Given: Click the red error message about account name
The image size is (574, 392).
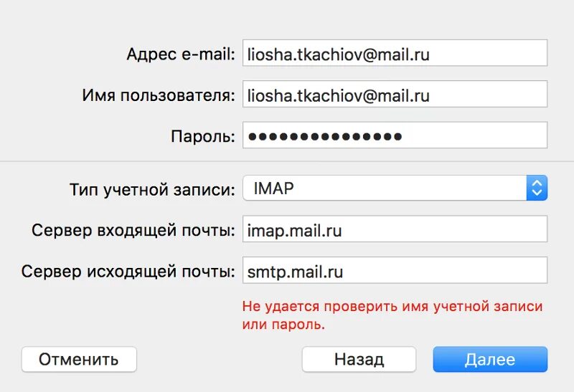Looking at the screenshot, I should 392,315.
